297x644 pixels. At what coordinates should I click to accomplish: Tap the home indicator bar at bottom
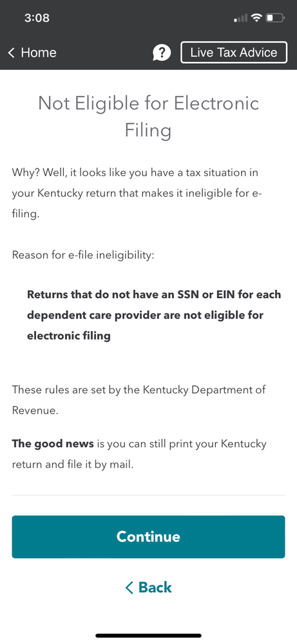[148, 636]
